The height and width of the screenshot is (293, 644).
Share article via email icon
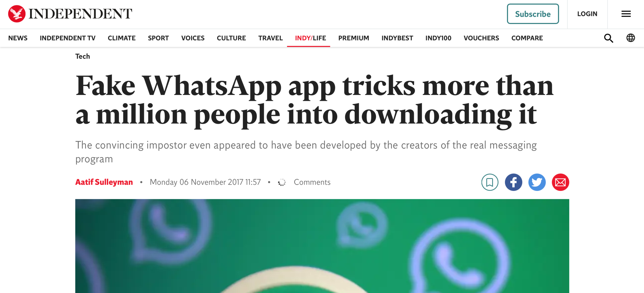pyautogui.click(x=560, y=182)
